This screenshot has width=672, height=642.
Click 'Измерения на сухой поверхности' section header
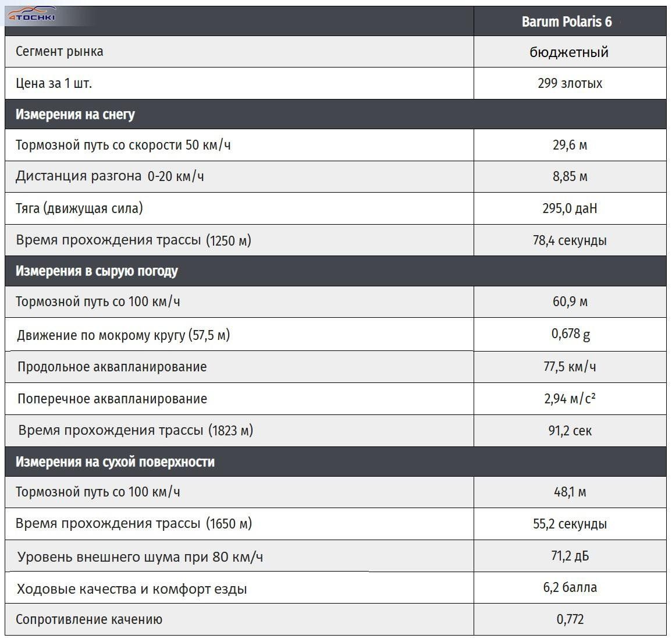[x=115, y=462]
